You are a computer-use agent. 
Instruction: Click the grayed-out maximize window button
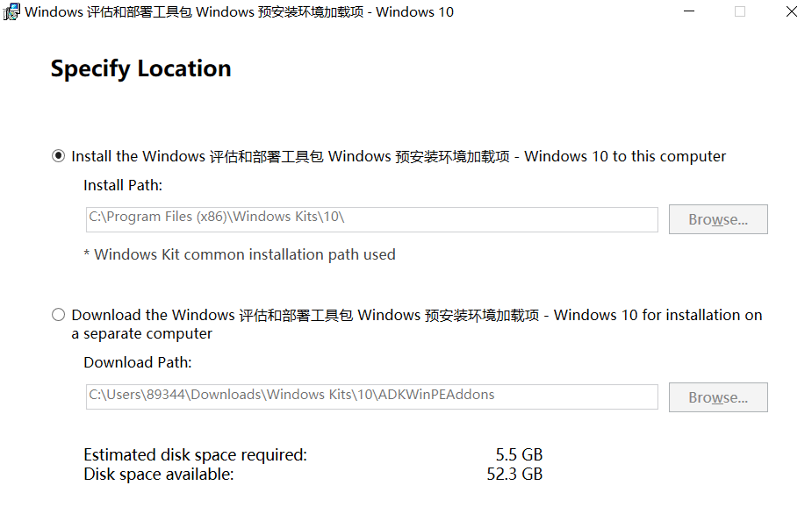click(740, 12)
